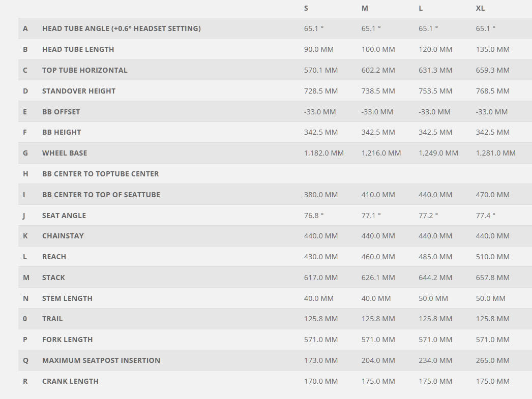
Task: Select the Wheel Base value 1,216.0 MM
Action: (381, 153)
